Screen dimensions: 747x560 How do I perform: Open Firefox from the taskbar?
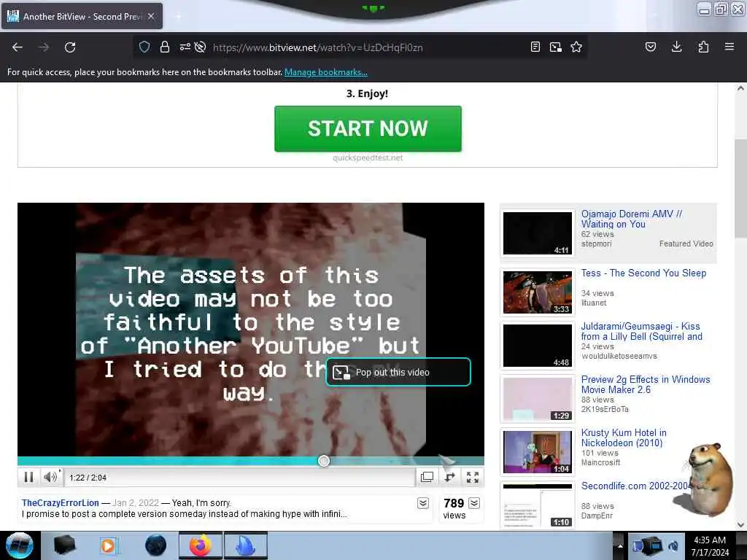tap(200, 545)
